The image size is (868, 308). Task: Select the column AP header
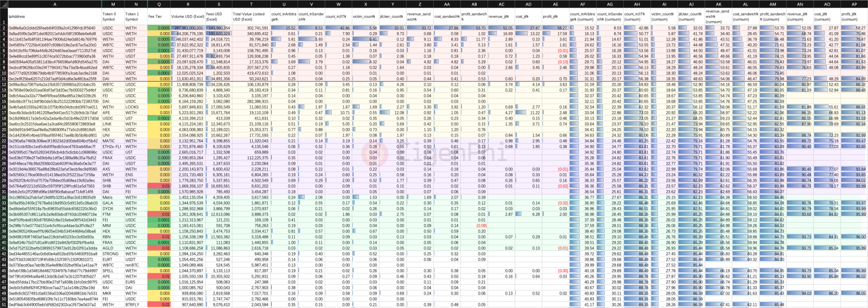click(854, 4)
